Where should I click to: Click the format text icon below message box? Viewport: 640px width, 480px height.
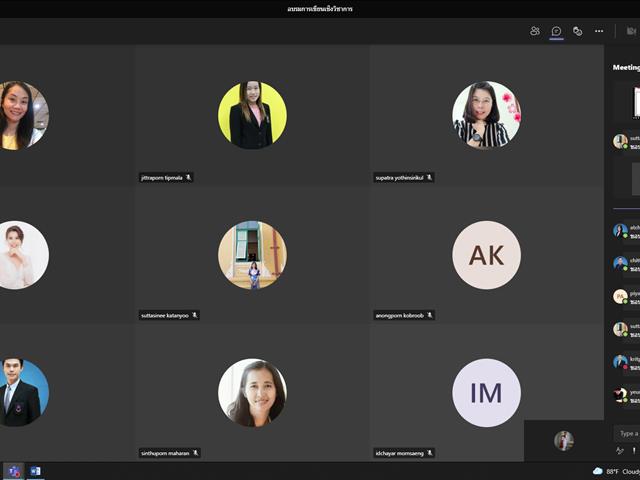620,451
